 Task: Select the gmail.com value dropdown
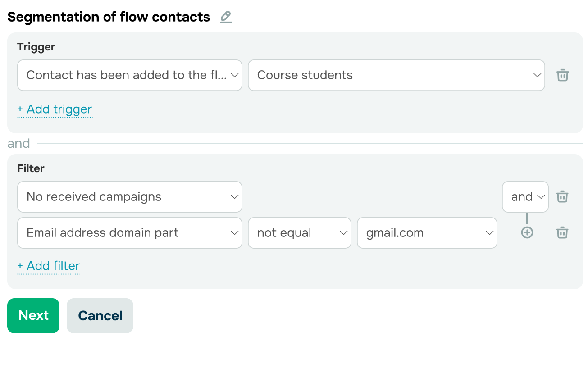(427, 233)
